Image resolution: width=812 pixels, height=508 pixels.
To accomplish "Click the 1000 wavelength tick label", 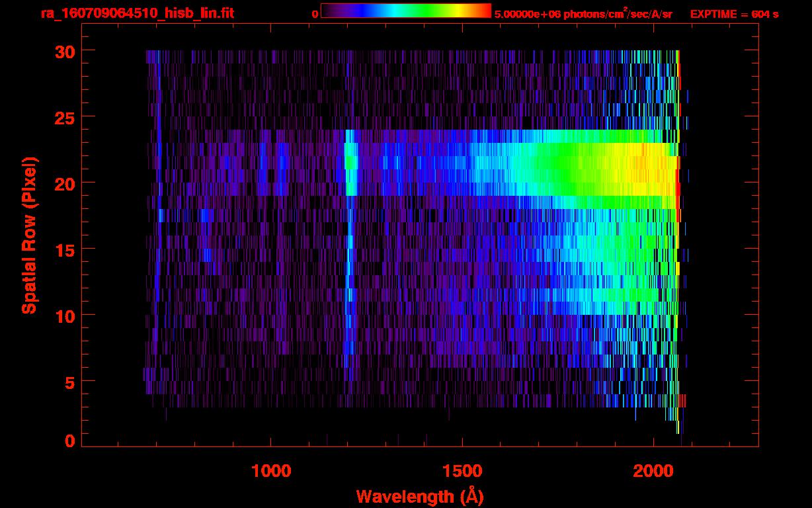I will click(271, 471).
